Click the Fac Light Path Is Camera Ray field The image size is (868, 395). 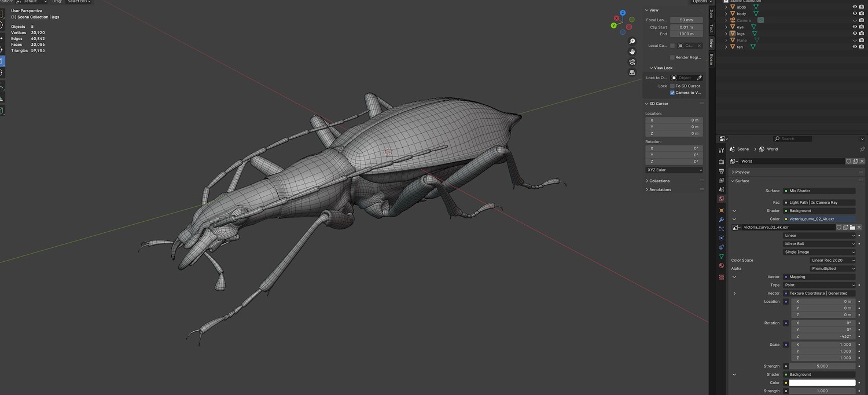click(819, 202)
